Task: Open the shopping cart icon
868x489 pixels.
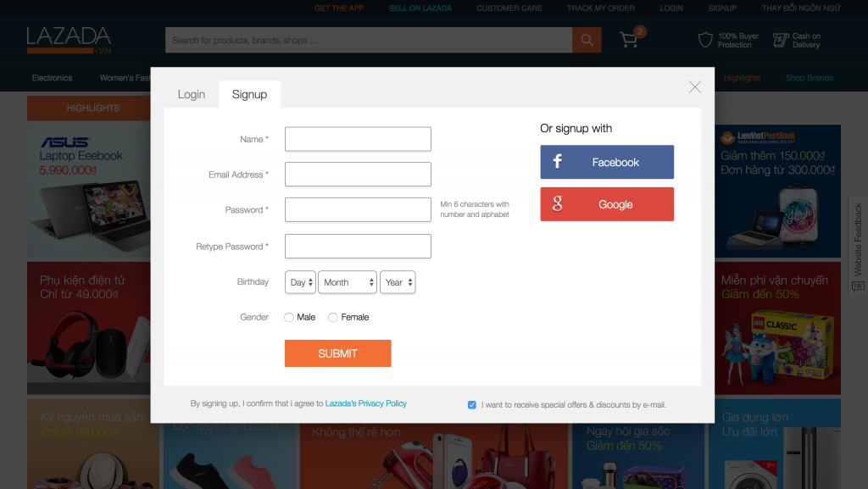Action: point(628,40)
